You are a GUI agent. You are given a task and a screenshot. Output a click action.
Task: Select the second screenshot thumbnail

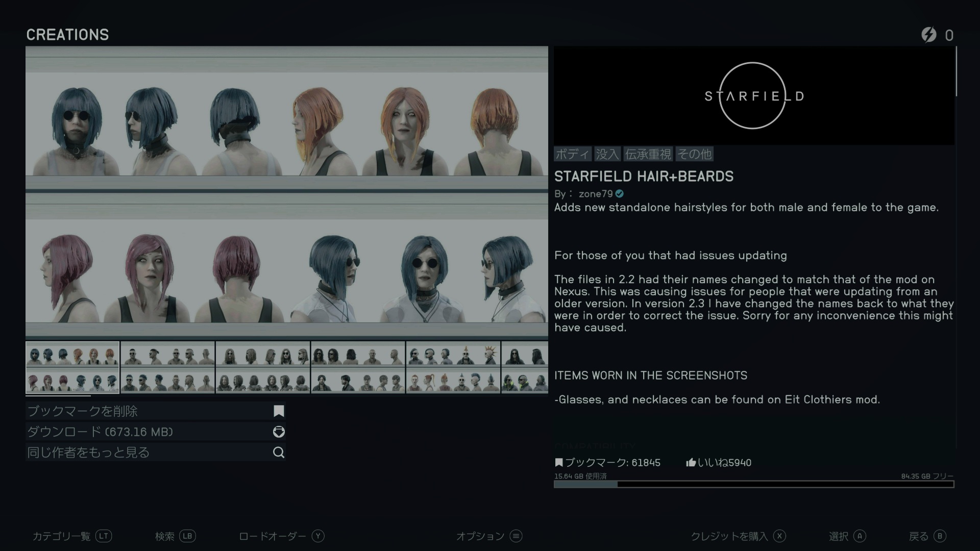coord(167,367)
